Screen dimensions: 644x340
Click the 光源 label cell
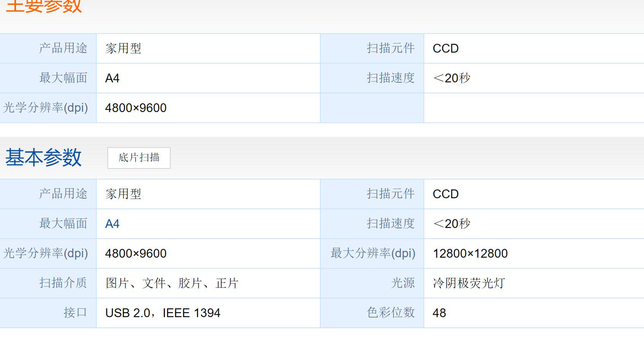click(x=372, y=283)
